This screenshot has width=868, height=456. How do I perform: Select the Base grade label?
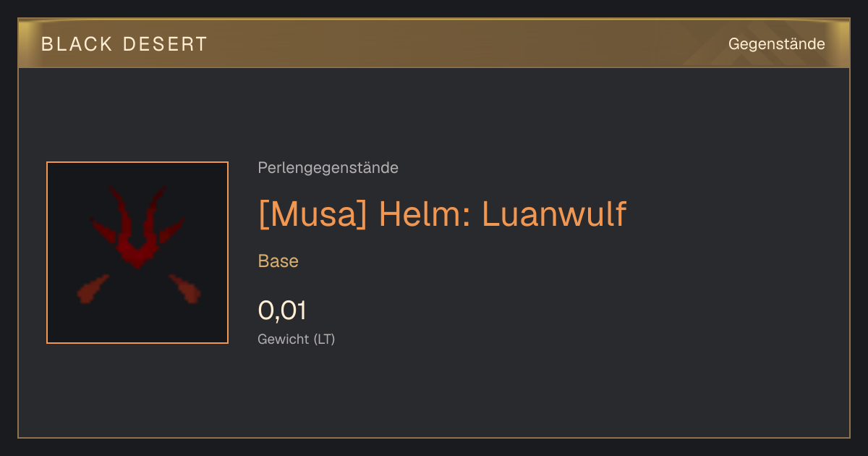coord(278,261)
